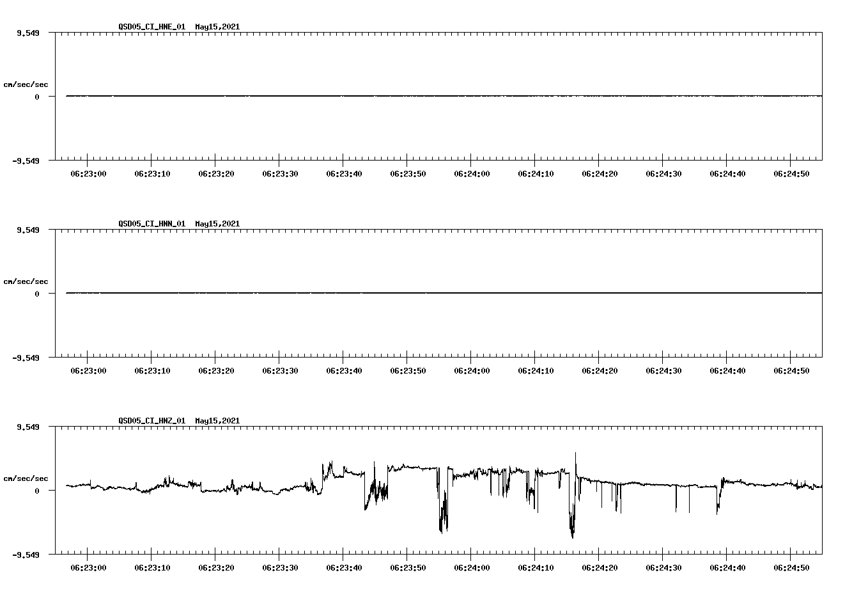This screenshot has width=868, height=591.
Task: Click the -9.549 bottom scale value on HNE plot
Action: (x=26, y=161)
